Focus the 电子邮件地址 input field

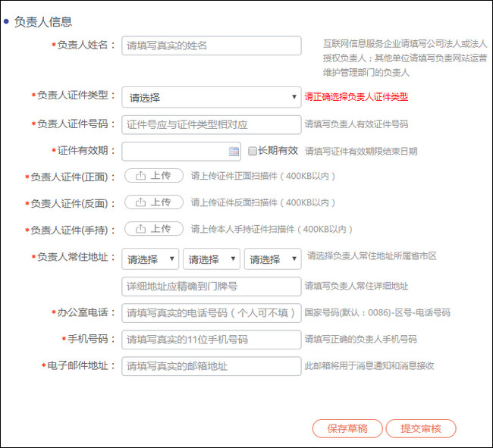(x=212, y=366)
